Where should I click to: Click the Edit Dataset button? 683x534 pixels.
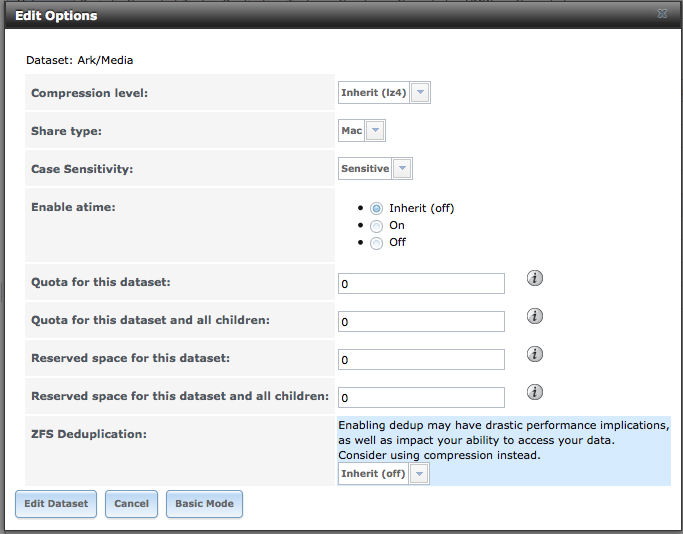(x=57, y=504)
